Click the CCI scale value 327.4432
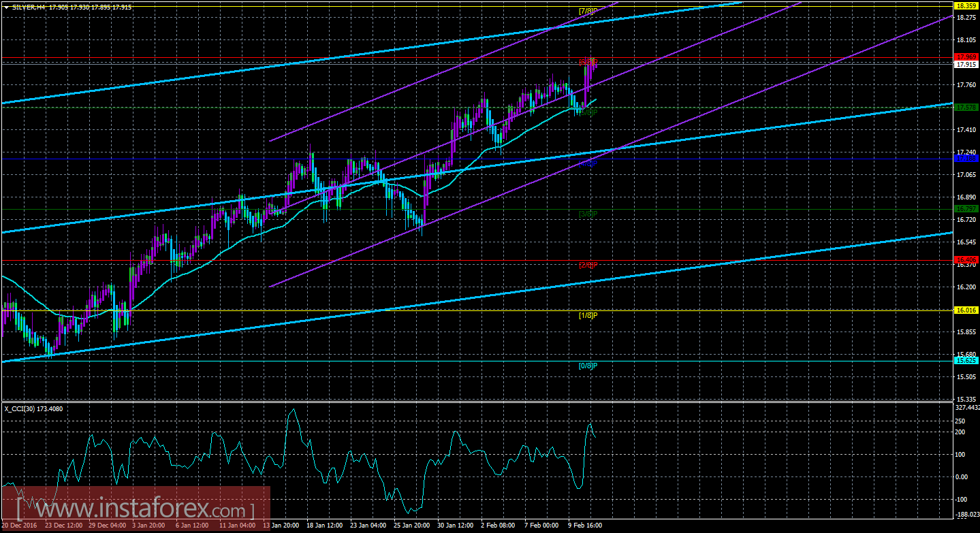The height and width of the screenshot is (533, 980). tap(967, 407)
